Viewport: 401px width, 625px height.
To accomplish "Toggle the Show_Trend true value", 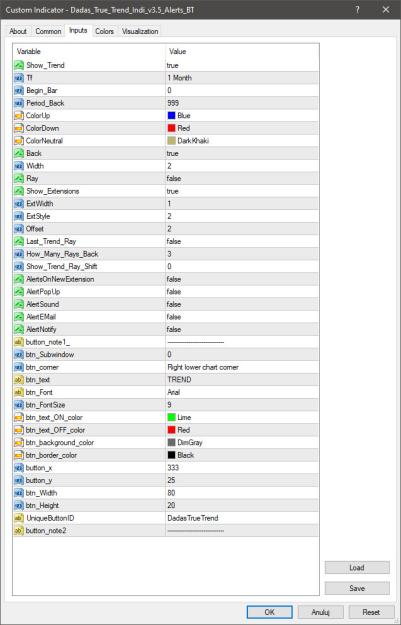I will tap(242, 65).
